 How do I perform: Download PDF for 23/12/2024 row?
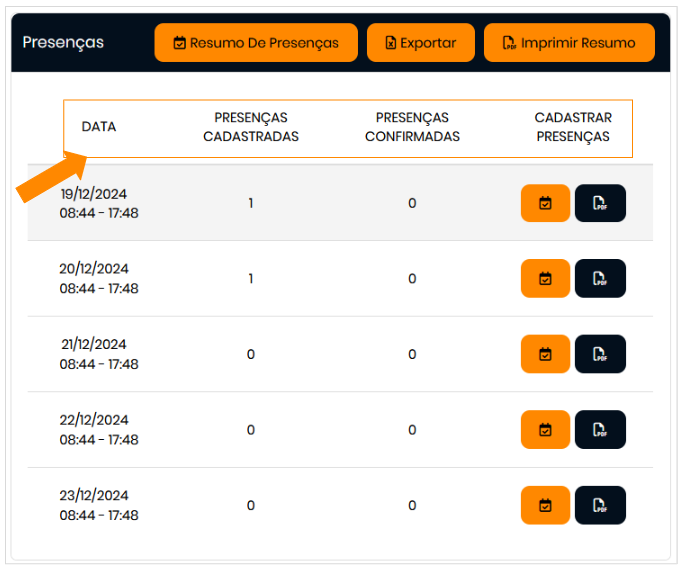click(x=600, y=505)
